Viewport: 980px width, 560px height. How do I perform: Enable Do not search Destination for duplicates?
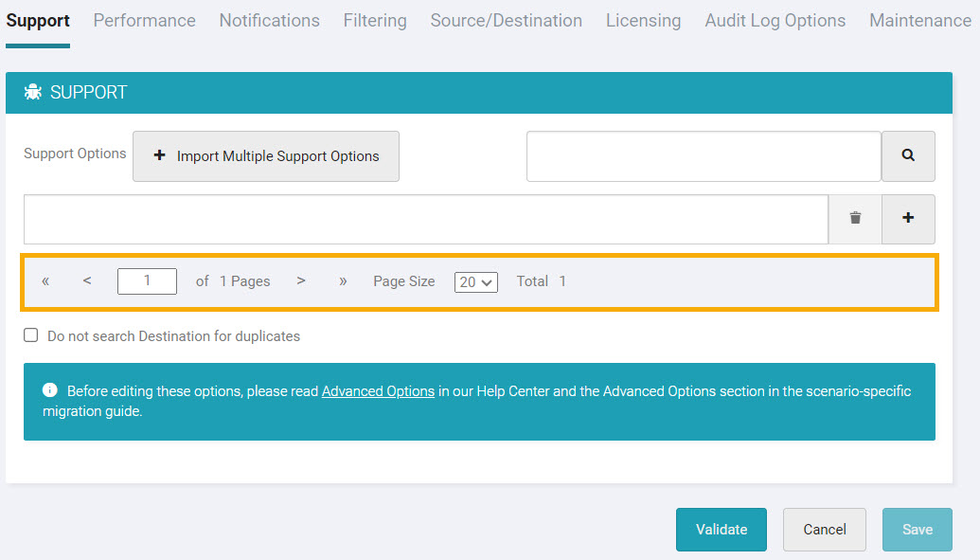pyautogui.click(x=31, y=335)
